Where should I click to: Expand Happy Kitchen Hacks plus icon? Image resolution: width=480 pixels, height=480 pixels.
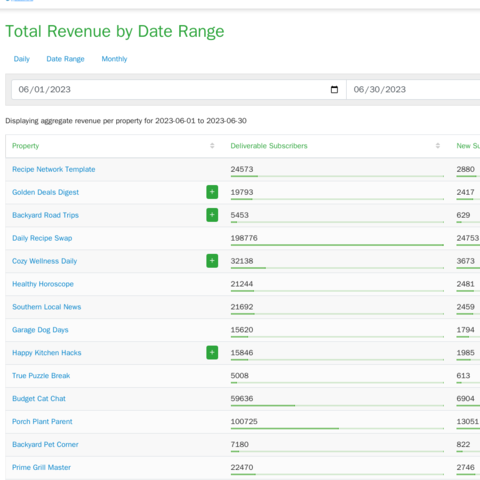(x=212, y=353)
